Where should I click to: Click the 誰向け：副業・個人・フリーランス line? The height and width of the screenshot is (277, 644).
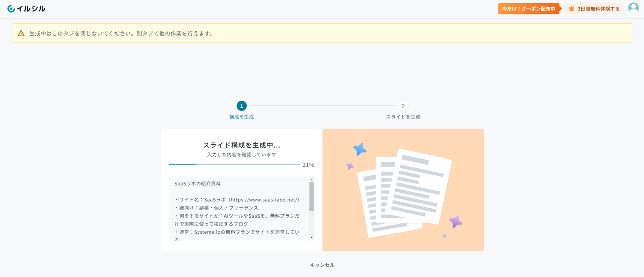coord(216,208)
